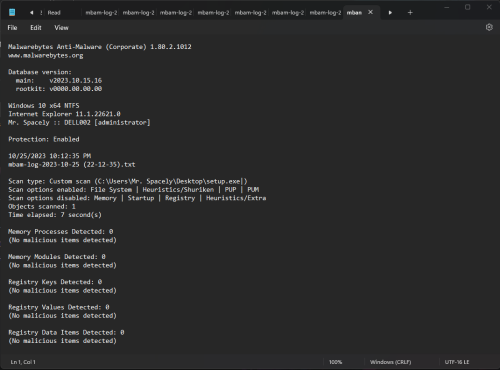Close the active mbam tab
Viewport: 500px width, 370px height.
click(370, 12)
